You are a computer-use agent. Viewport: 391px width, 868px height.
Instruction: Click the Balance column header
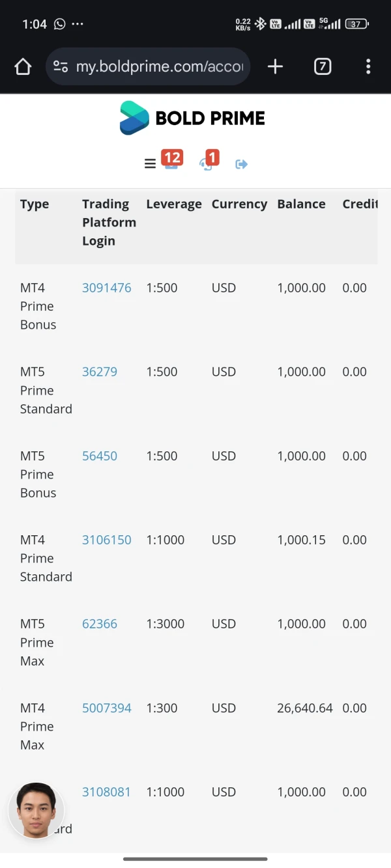301,204
